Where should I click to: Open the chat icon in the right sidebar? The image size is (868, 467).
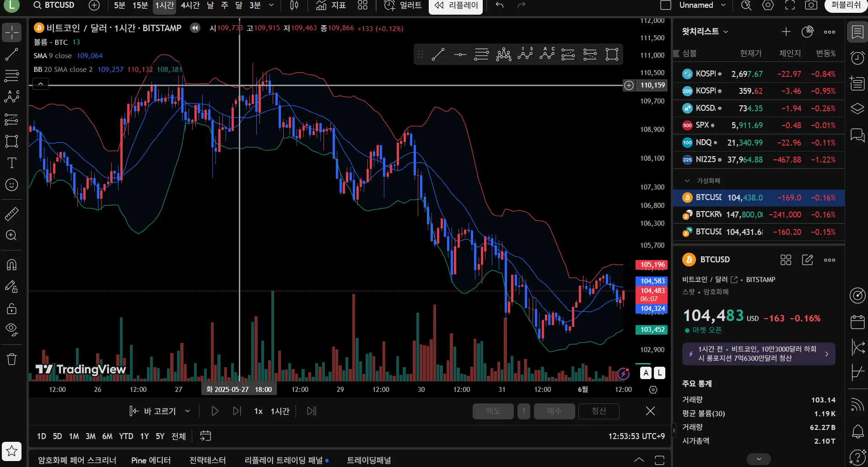(857, 135)
